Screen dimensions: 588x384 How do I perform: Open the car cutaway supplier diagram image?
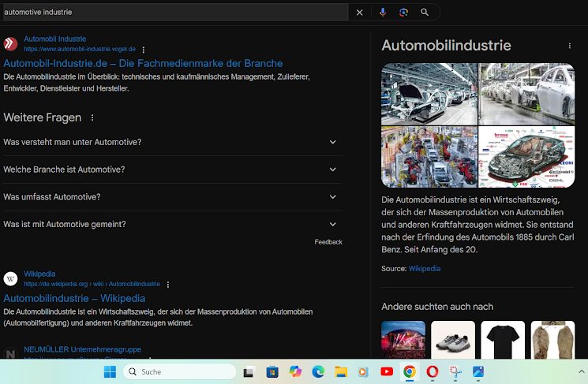click(526, 157)
